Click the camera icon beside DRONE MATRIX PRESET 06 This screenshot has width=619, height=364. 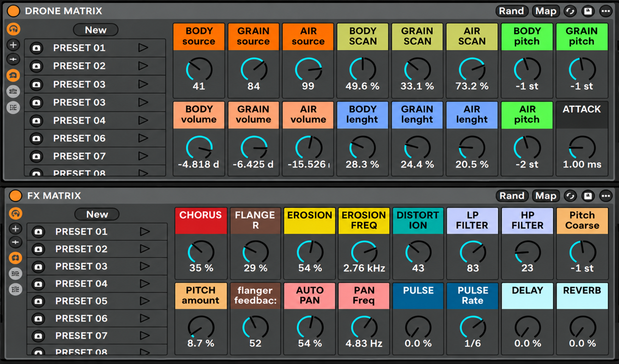pos(36,138)
